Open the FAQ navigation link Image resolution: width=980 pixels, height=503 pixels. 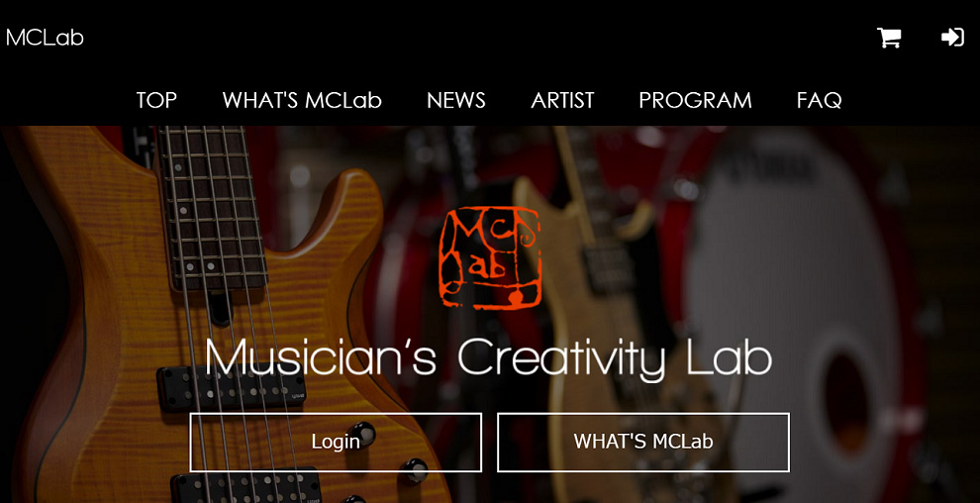[820, 100]
